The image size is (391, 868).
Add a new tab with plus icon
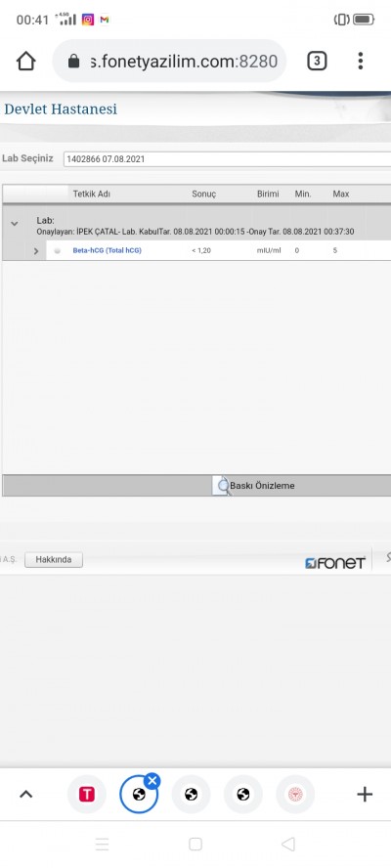pos(365,795)
